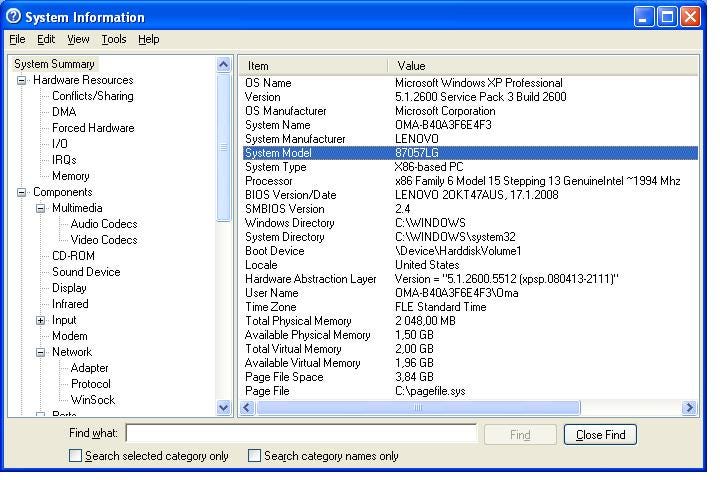Screen dimensions: 720x480
Task: Enable Search selected category only checkbox
Action: tap(75, 456)
